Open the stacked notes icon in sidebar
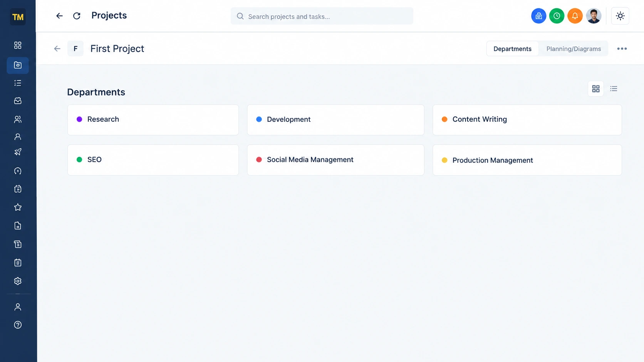This screenshot has width=644, height=362. (x=18, y=244)
